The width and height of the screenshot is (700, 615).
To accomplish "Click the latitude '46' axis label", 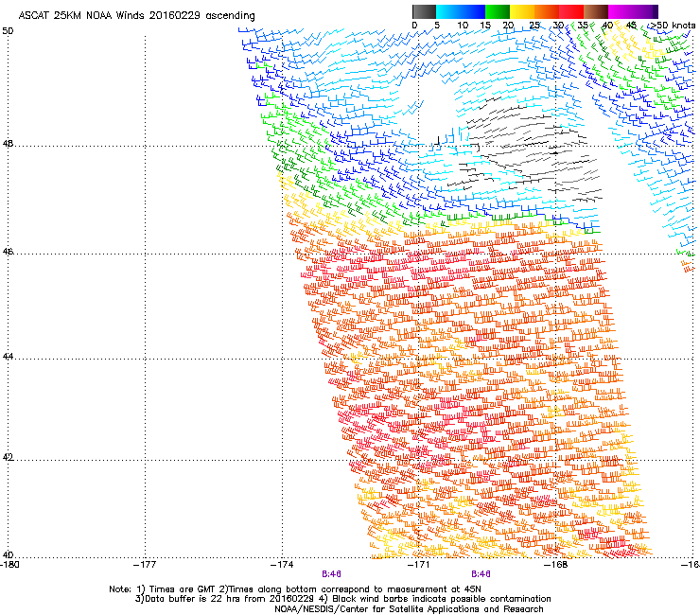I will click(x=8, y=252).
